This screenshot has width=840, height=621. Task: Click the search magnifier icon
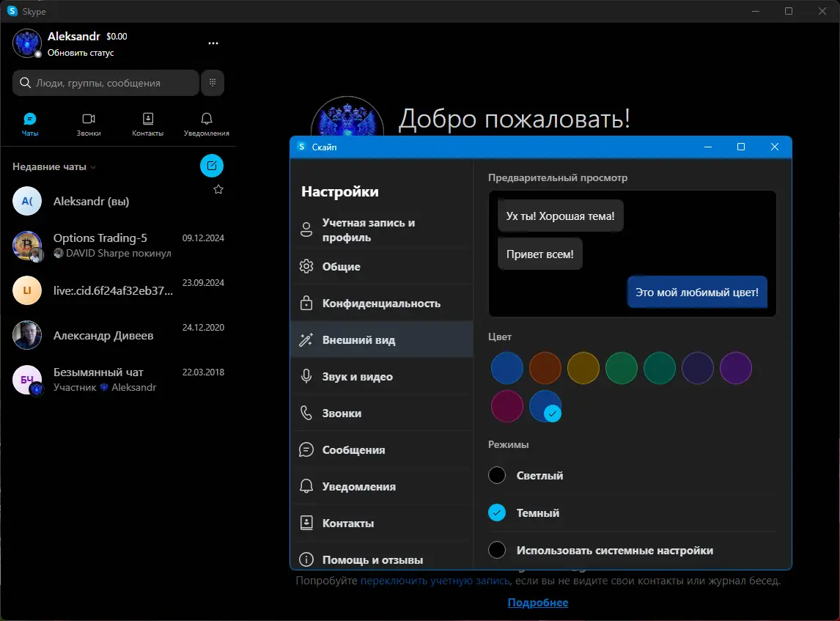25,83
